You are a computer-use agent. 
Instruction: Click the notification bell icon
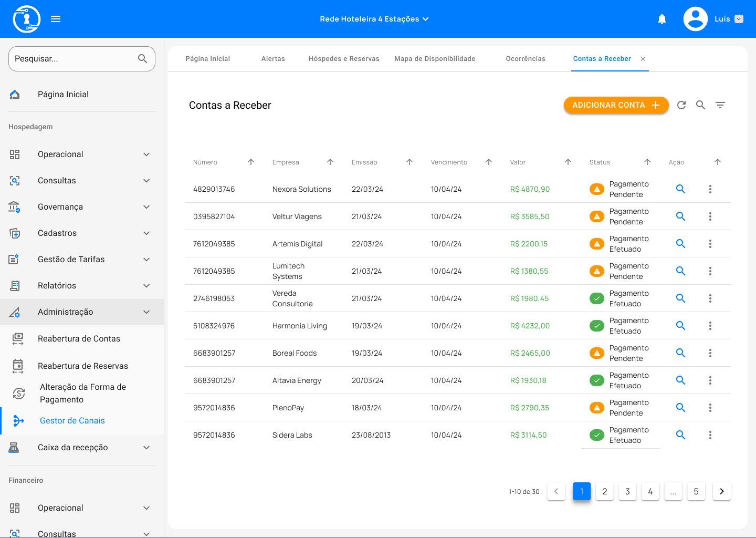[x=662, y=19]
